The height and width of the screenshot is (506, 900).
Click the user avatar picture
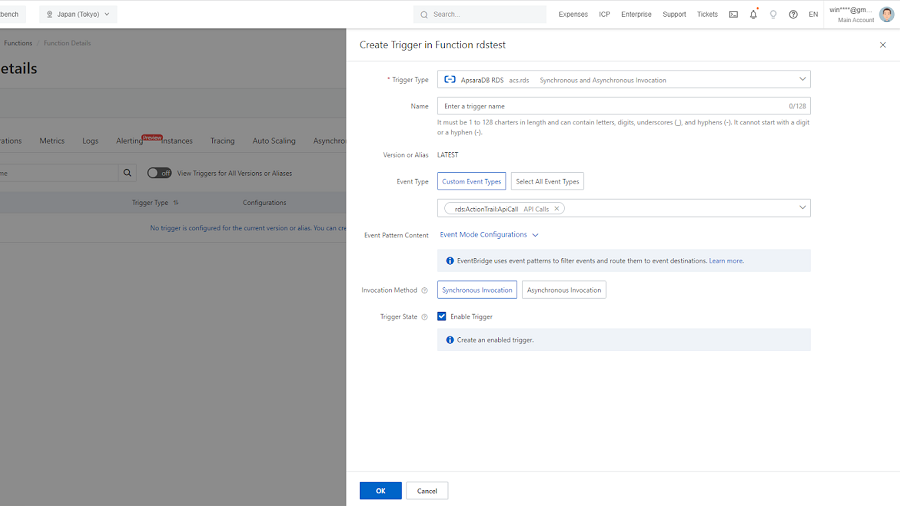coord(886,14)
